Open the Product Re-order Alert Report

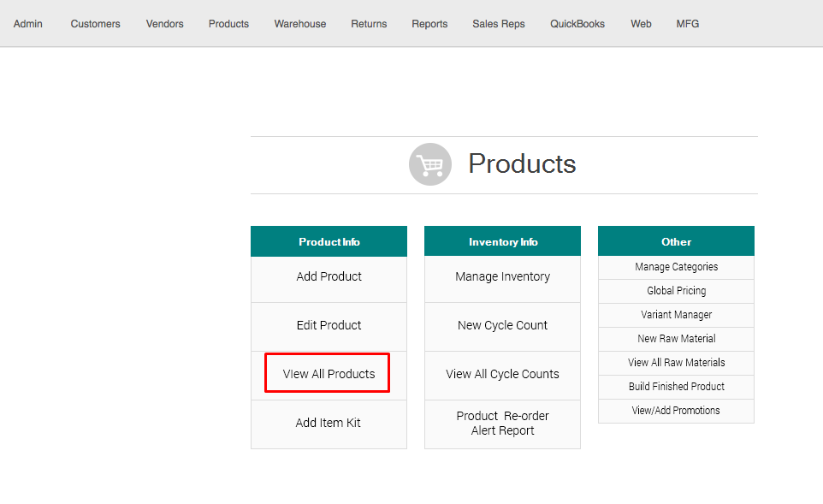pyautogui.click(x=502, y=423)
